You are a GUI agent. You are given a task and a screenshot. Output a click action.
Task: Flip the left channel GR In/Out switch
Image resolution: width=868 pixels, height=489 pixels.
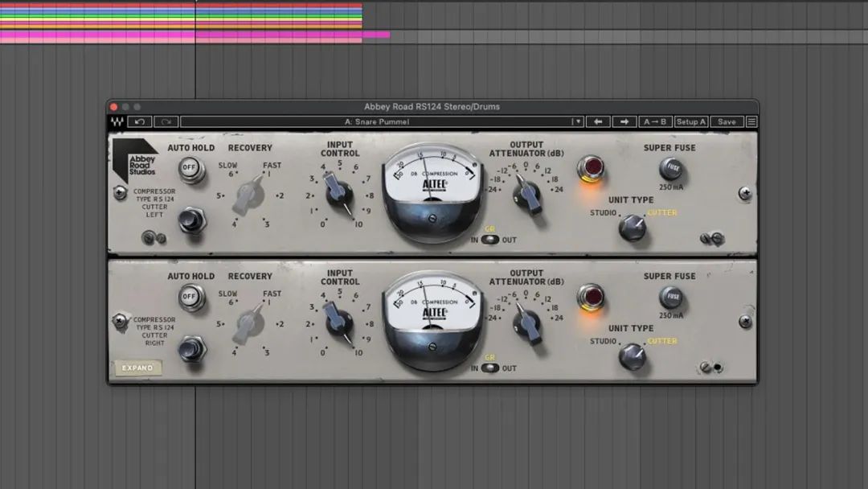tap(490, 240)
